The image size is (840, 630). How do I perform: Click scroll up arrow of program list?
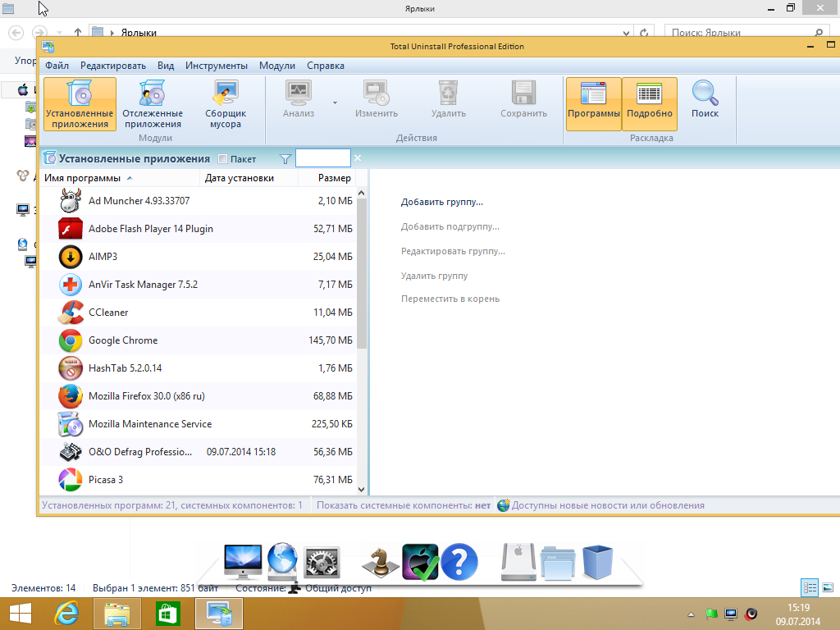(x=362, y=193)
